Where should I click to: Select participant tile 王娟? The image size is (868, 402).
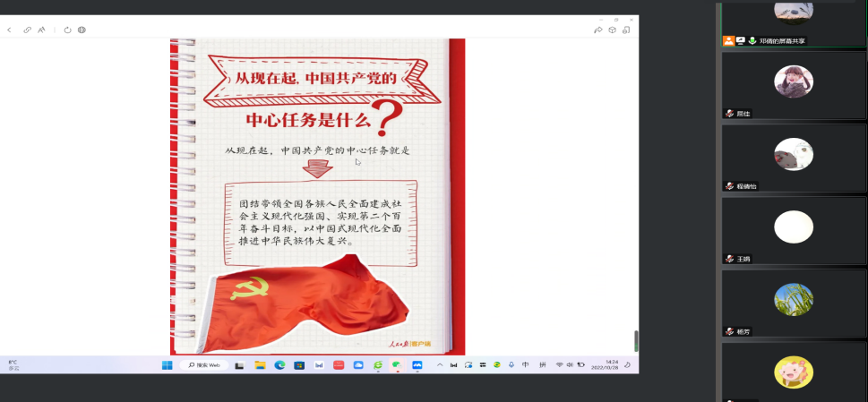[794, 231]
